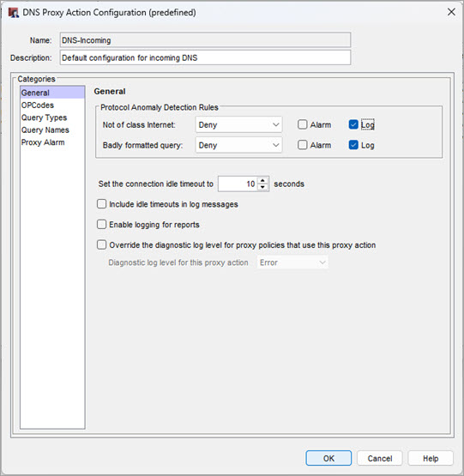Click the idle timeout seconds value field
Viewport: 464px width, 476px height.
(x=238, y=184)
